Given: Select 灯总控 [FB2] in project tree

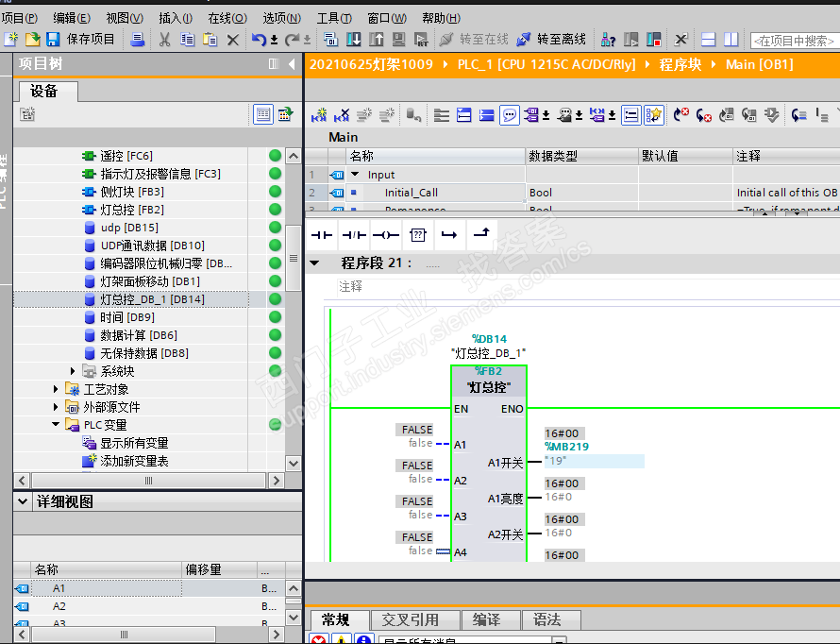Looking at the screenshot, I should 131,210.
